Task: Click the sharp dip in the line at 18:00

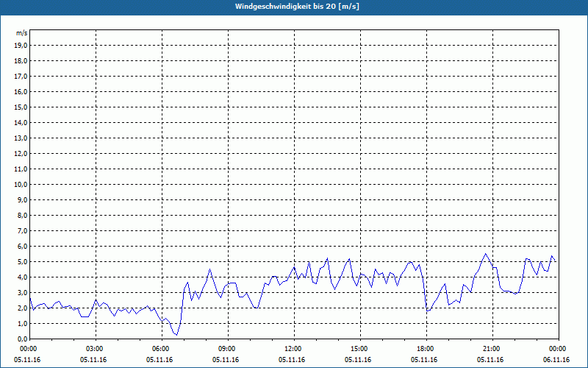Action: 427,311
